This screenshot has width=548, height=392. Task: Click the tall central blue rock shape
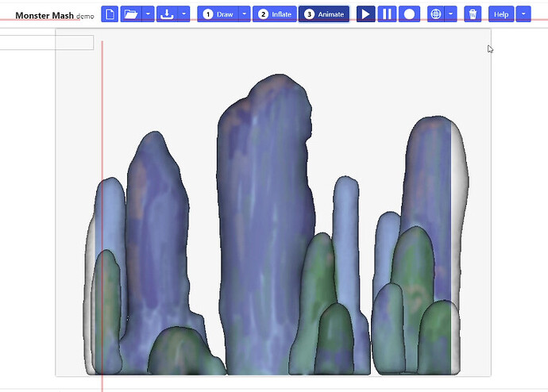[265, 224]
